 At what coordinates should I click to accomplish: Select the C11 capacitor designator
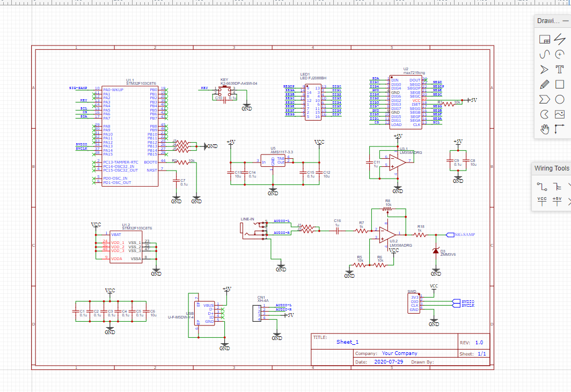pos(377,162)
